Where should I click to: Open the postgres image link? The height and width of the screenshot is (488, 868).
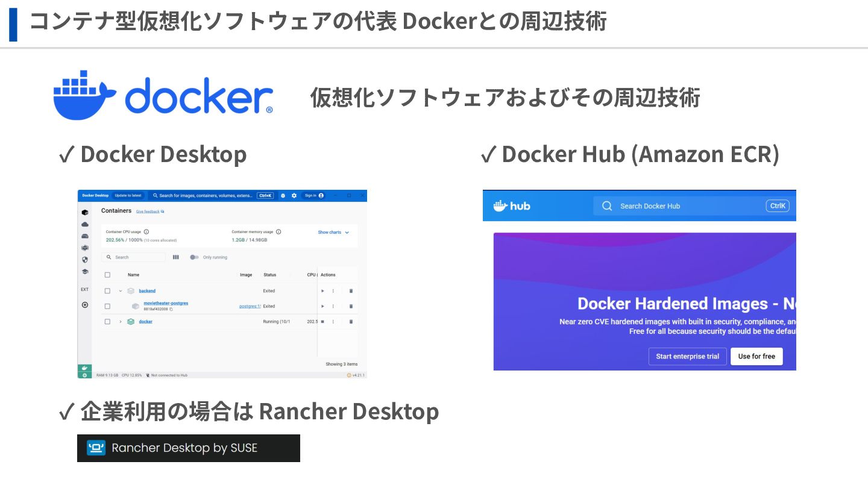[x=250, y=306]
